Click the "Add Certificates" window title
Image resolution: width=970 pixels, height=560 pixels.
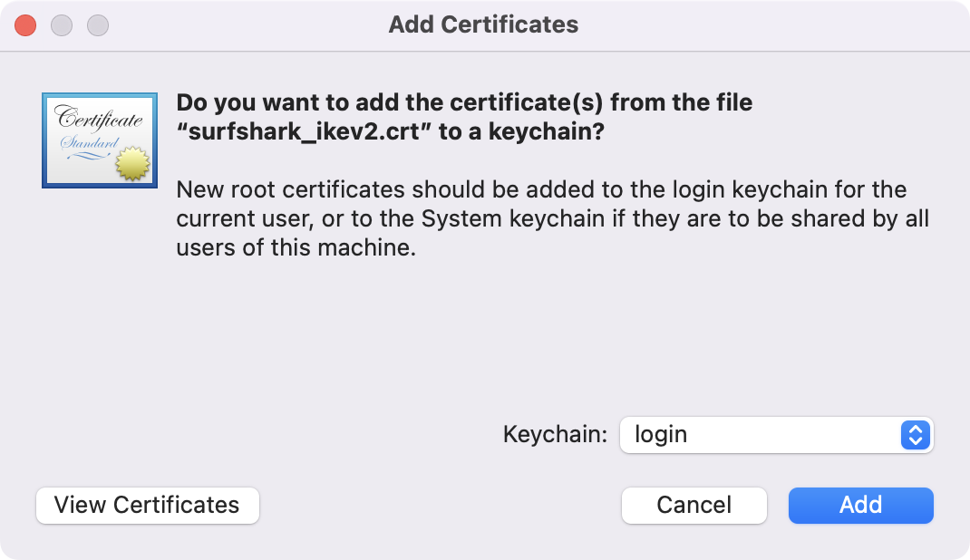(483, 24)
